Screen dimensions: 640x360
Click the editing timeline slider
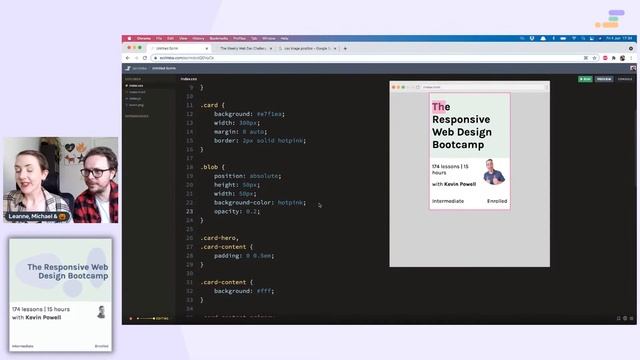tap(146, 318)
